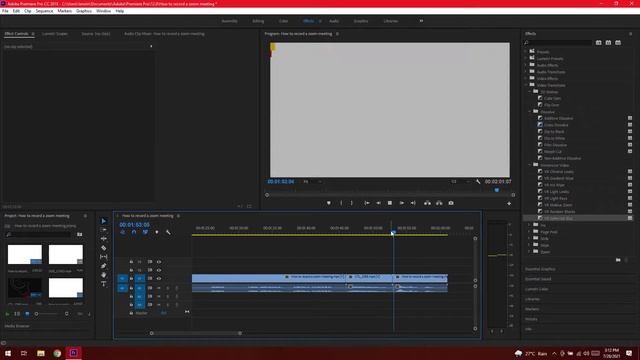Open timeline display settings wrench
Screen dimensions: 640x360
(x=168, y=232)
